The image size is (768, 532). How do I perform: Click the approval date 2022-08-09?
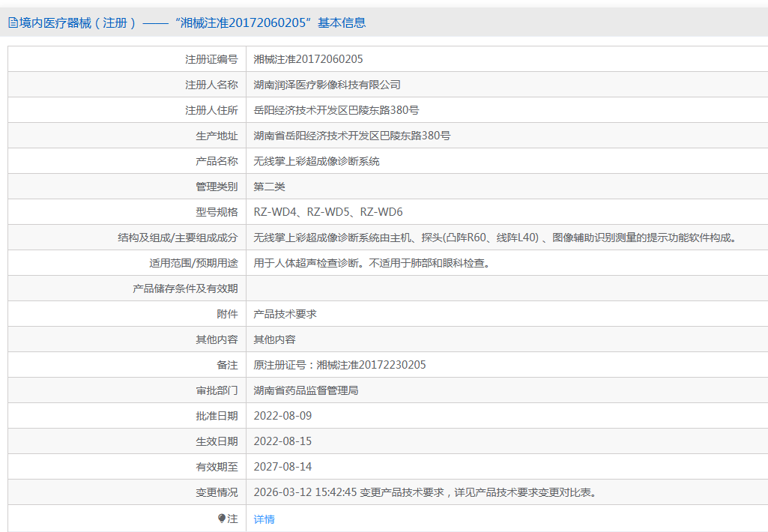point(282,416)
